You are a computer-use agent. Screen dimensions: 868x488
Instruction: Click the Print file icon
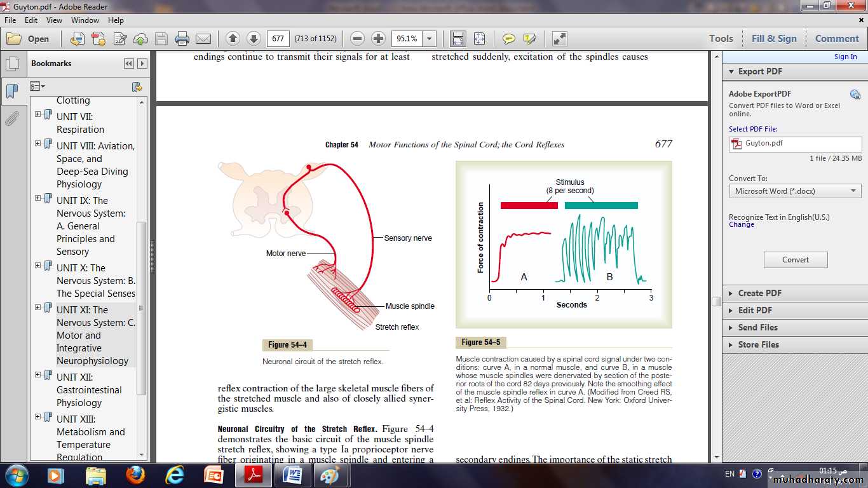pyautogui.click(x=182, y=39)
